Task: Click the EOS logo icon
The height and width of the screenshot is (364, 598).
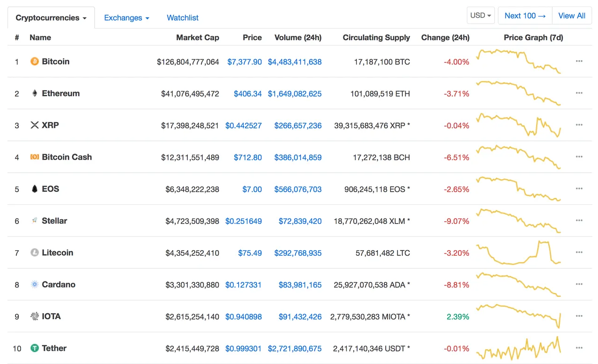Action: [x=35, y=189]
